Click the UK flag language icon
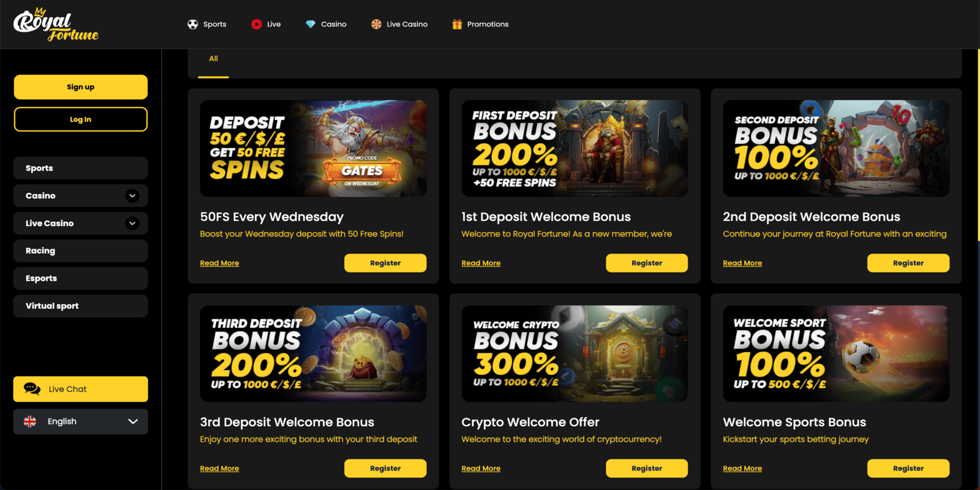The image size is (980, 490). coord(30,421)
